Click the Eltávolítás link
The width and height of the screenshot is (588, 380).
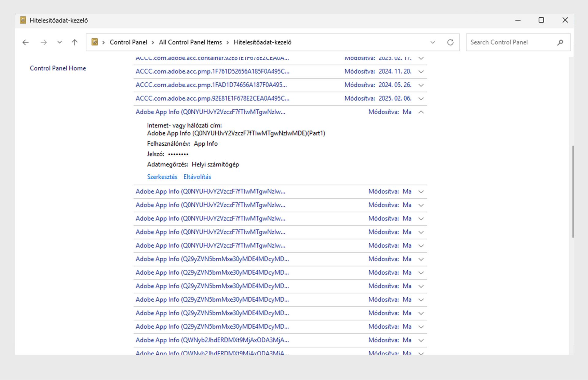[197, 177]
